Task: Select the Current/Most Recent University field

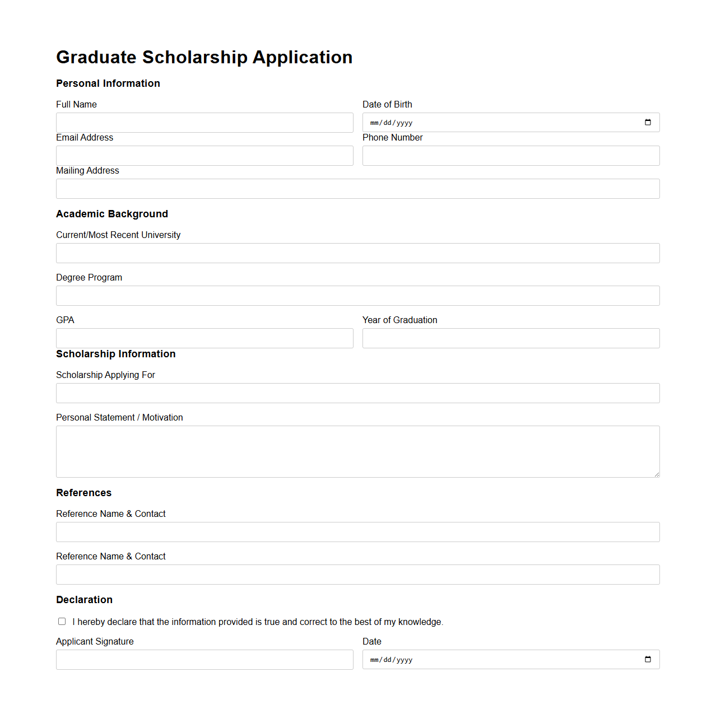Action: (x=357, y=253)
